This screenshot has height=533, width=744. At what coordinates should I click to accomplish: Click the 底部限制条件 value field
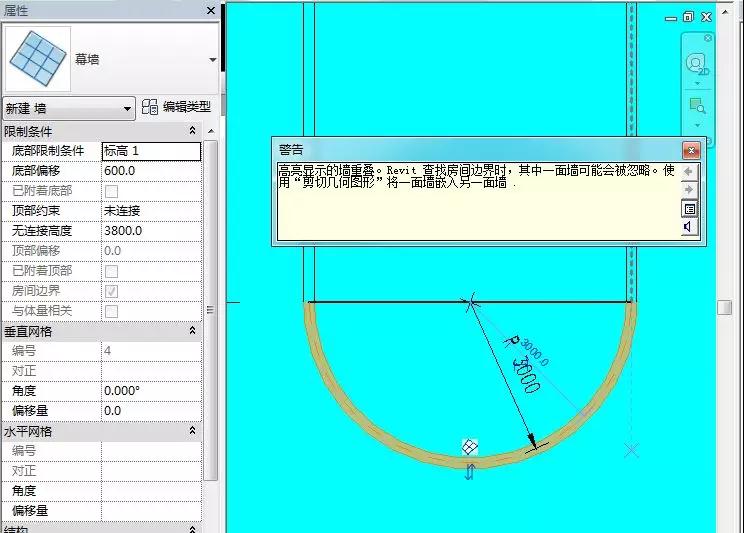coord(151,151)
